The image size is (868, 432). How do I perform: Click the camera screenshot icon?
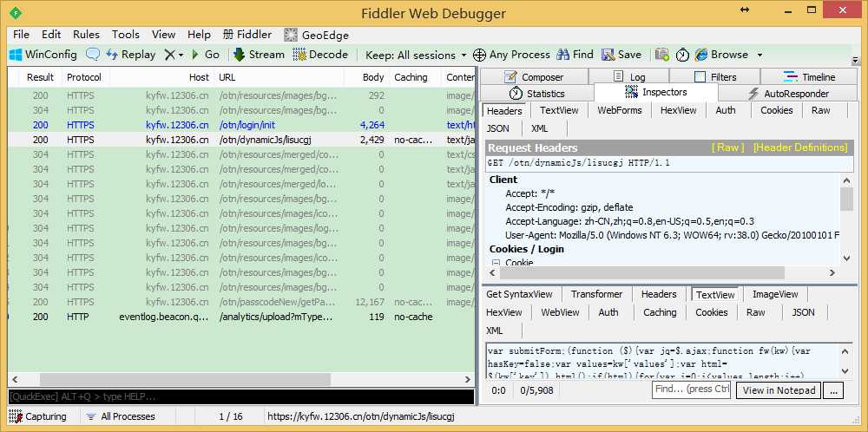pos(662,54)
